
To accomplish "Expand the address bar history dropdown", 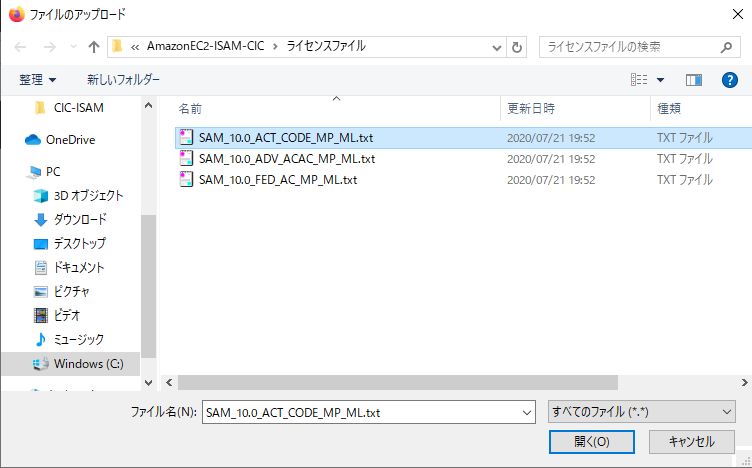I will (497, 47).
